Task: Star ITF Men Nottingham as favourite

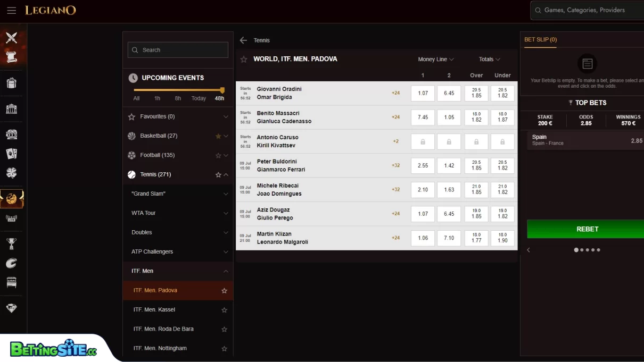Action: [x=224, y=349]
